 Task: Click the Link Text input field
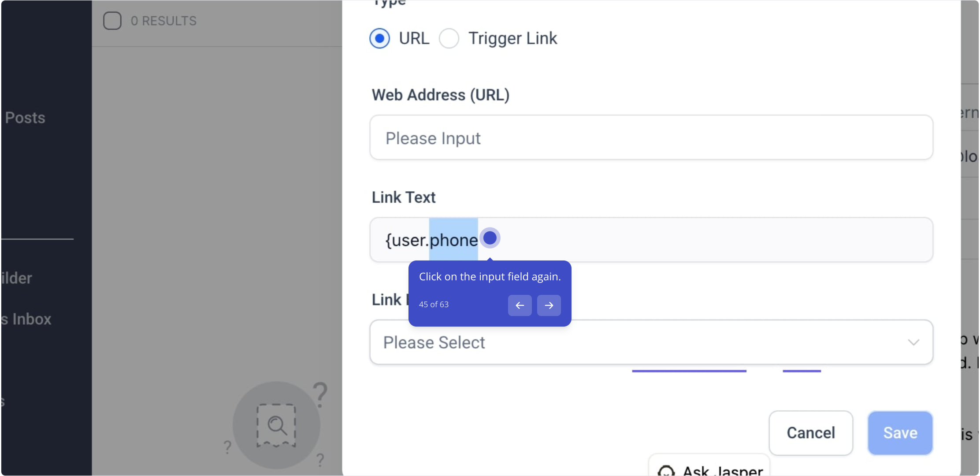tap(651, 240)
